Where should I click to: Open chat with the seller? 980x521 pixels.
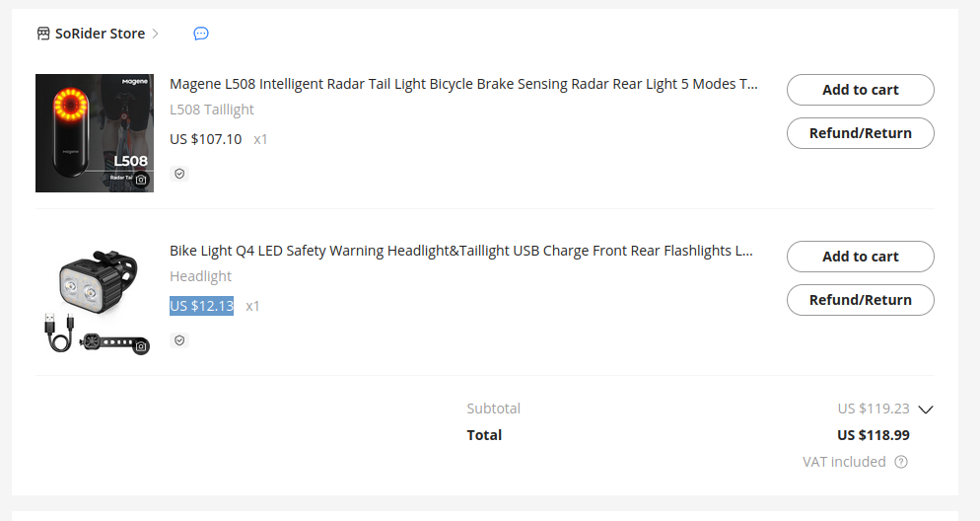click(x=201, y=34)
